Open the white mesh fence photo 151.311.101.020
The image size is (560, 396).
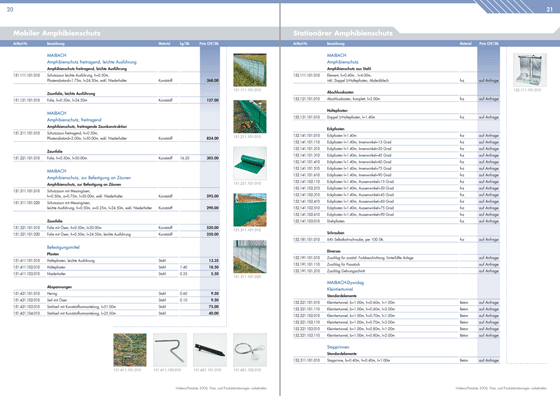pyautogui.click(x=250, y=256)
